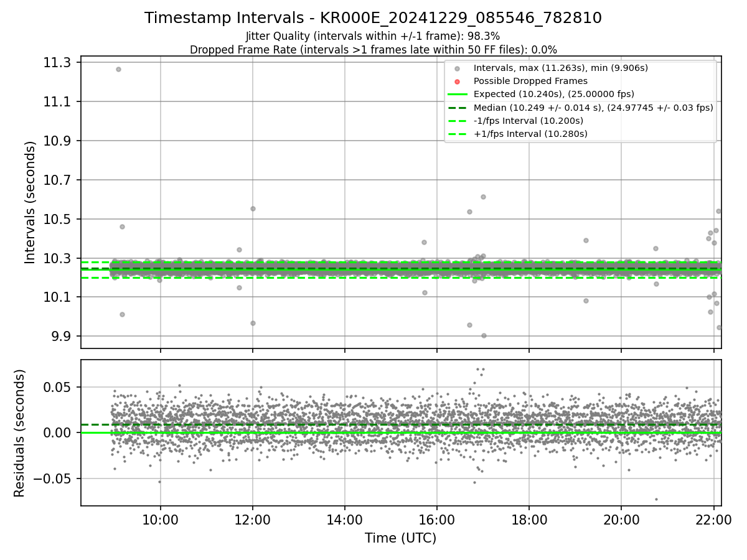Viewport: 747px width, 560px height.
Task: Click the chart title 'Timestamp Intervals - KR000E_20241229_085546_782810'
Action: click(373, 18)
